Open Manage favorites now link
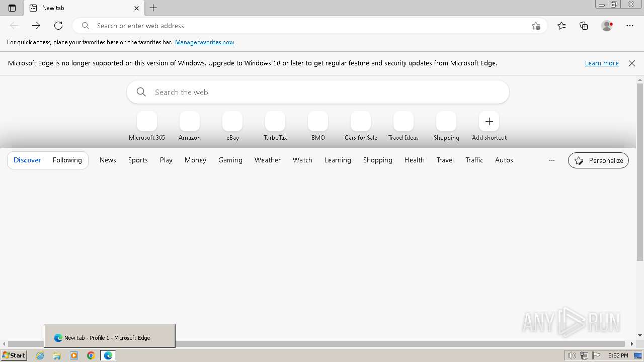The width and height of the screenshot is (644, 362). (204, 42)
